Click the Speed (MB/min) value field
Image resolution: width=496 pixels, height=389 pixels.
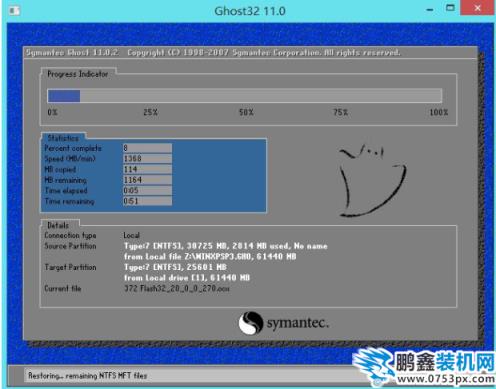(x=147, y=159)
